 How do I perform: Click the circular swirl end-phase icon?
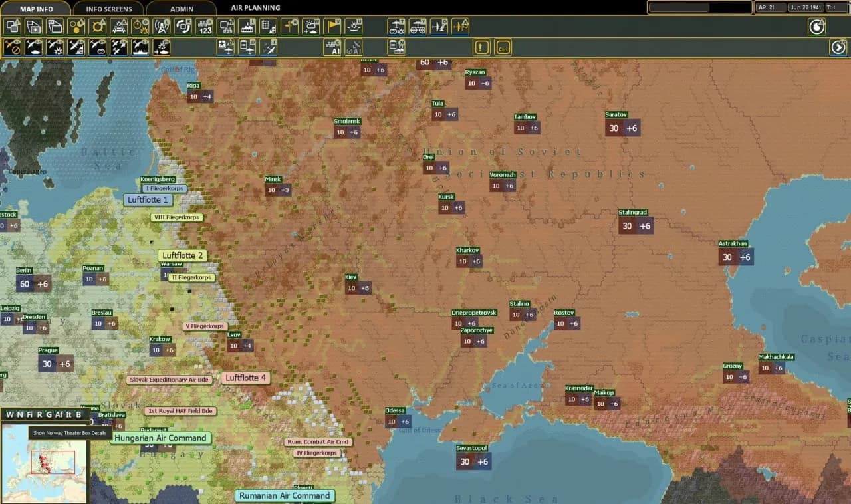tap(816, 27)
